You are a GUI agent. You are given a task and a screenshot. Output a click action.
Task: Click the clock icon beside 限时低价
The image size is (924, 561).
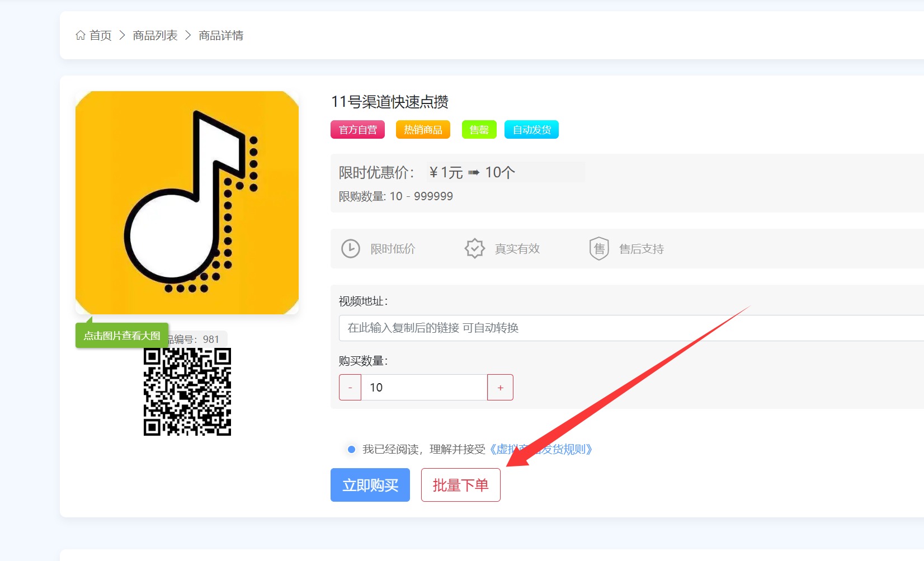pyautogui.click(x=351, y=248)
